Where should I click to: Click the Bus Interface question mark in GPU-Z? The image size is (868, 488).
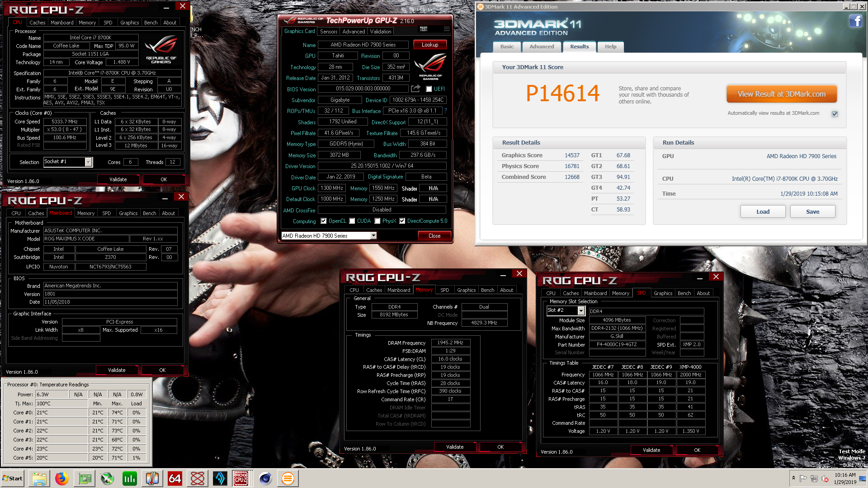[x=445, y=111]
